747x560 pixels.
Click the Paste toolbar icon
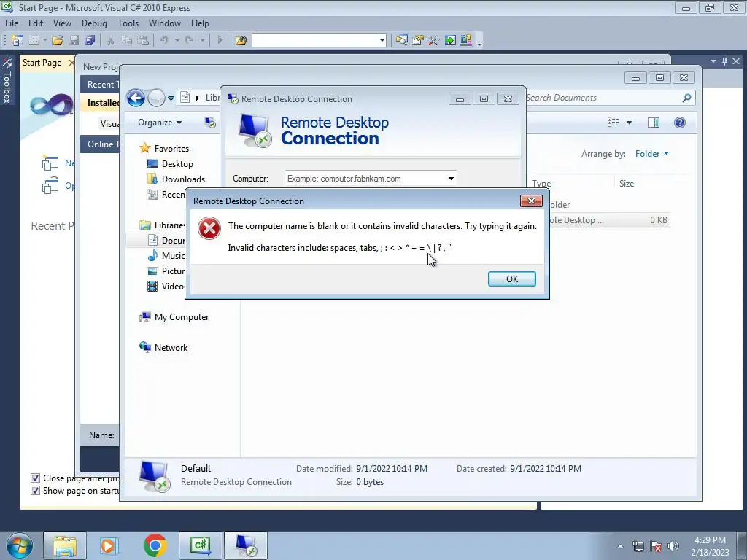pos(142,41)
